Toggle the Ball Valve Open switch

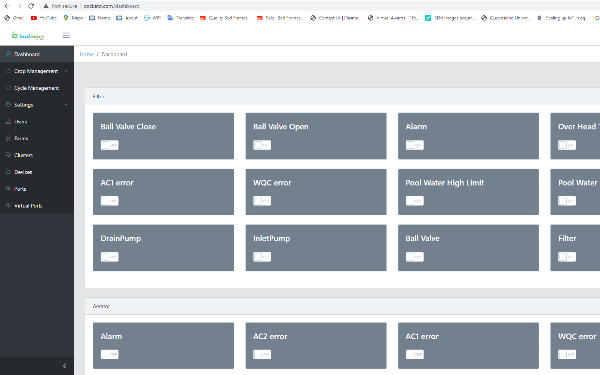262,145
